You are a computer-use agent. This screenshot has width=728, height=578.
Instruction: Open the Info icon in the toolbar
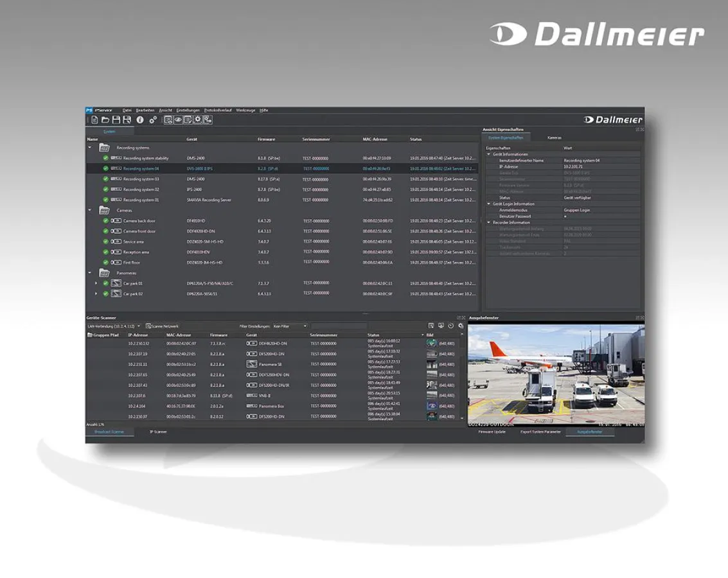pos(141,121)
